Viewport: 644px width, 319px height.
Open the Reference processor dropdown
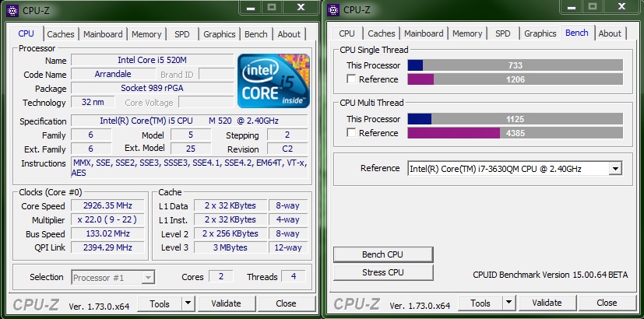(x=615, y=168)
